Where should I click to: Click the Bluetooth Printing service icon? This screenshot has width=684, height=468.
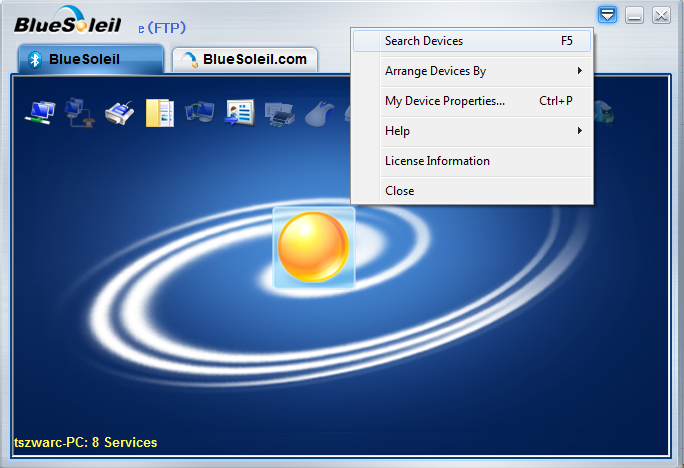point(280,114)
